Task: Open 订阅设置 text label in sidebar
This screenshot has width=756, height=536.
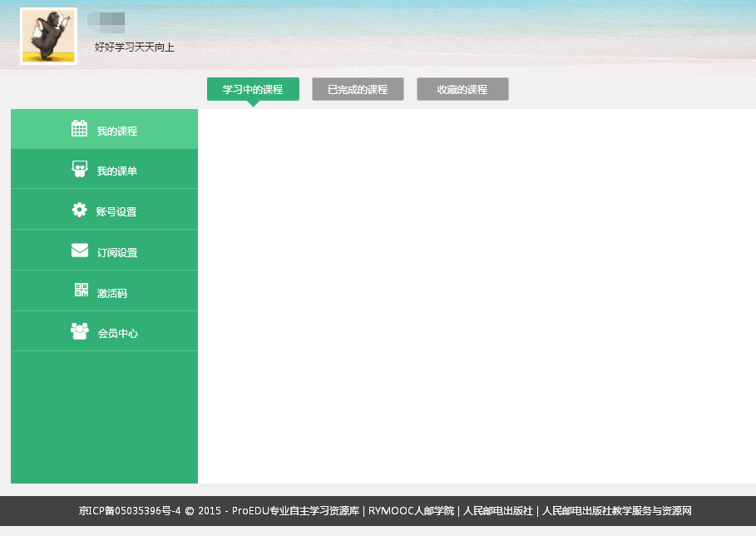Action: click(116, 253)
